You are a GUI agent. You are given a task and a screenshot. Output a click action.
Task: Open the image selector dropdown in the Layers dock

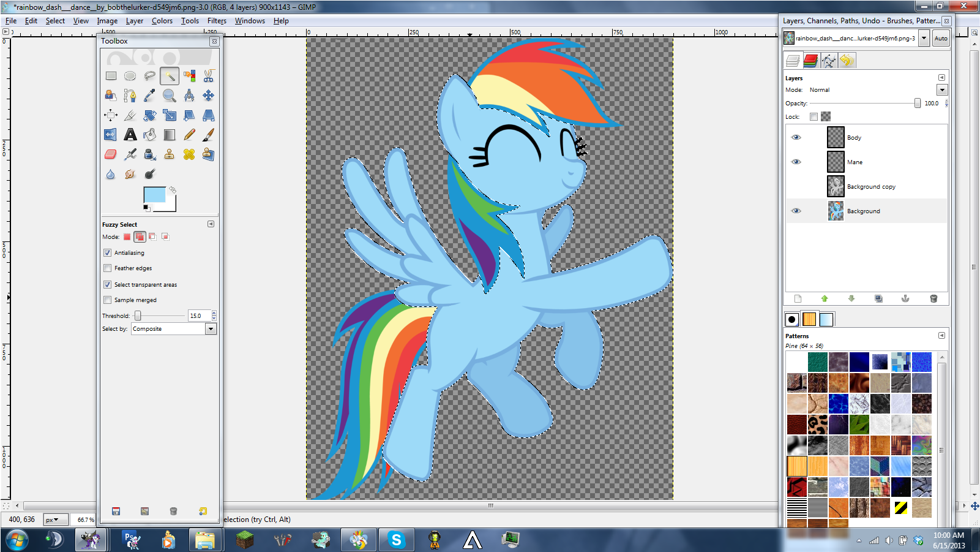tap(924, 39)
